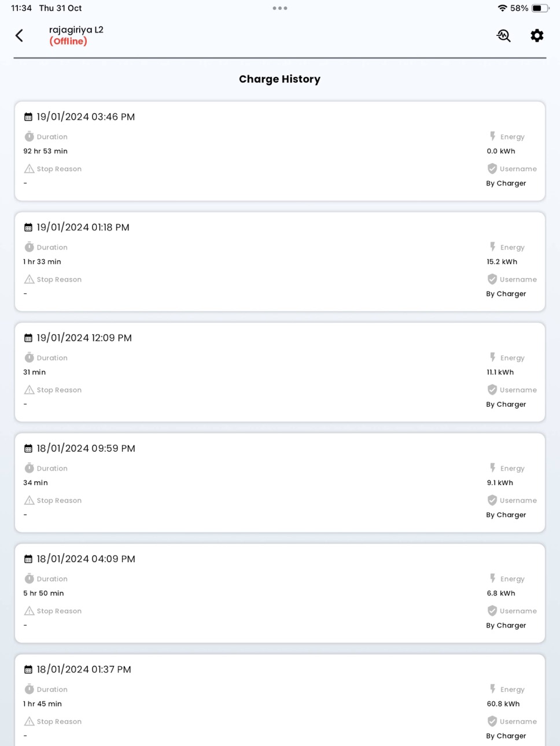Tap the battery indicator in status bar

pyautogui.click(x=540, y=8)
